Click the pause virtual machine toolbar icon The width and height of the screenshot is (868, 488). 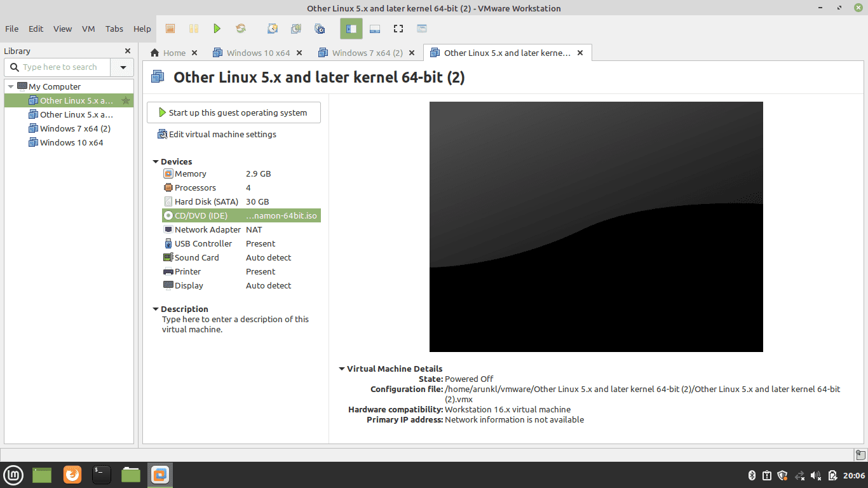194,29
